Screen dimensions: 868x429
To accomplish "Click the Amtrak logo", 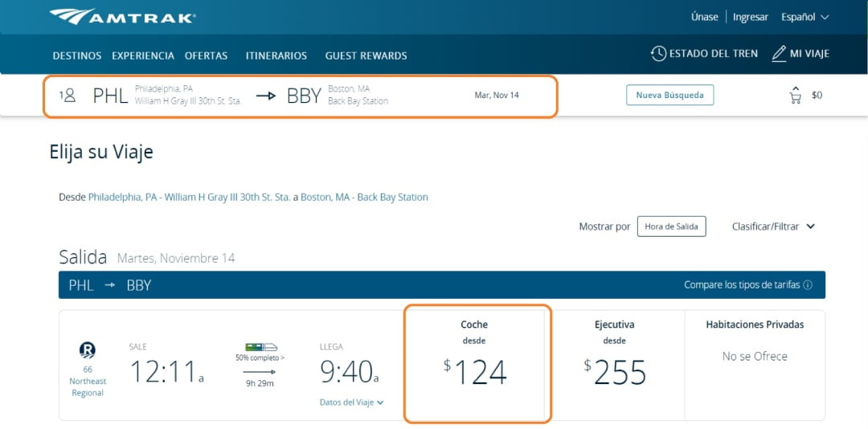I will click(x=122, y=17).
